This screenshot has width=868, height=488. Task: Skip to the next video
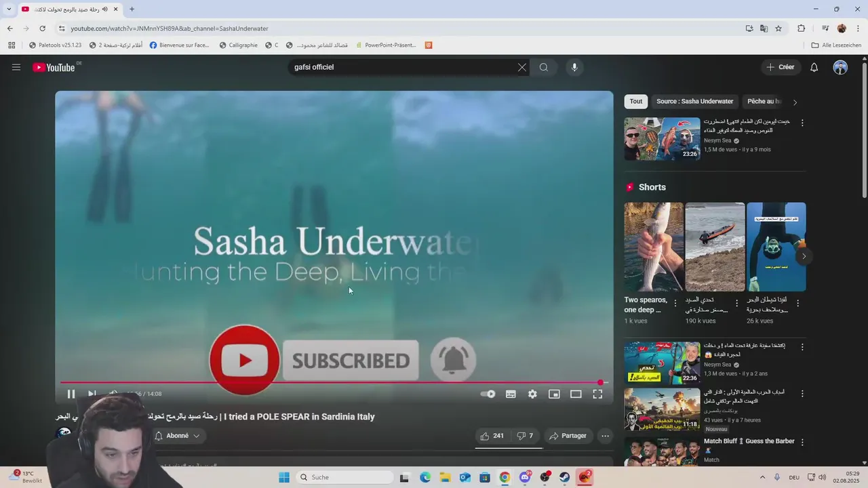pyautogui.click(x=92, y=394)
